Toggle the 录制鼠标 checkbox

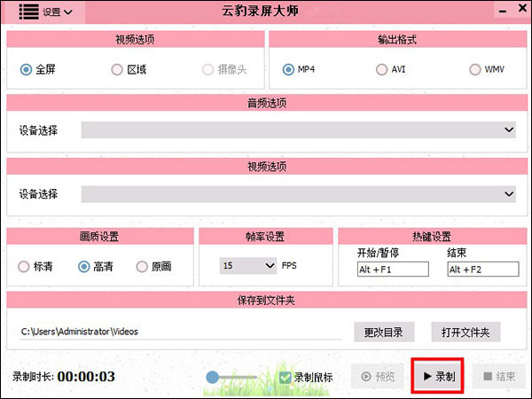tap(285, 378)
